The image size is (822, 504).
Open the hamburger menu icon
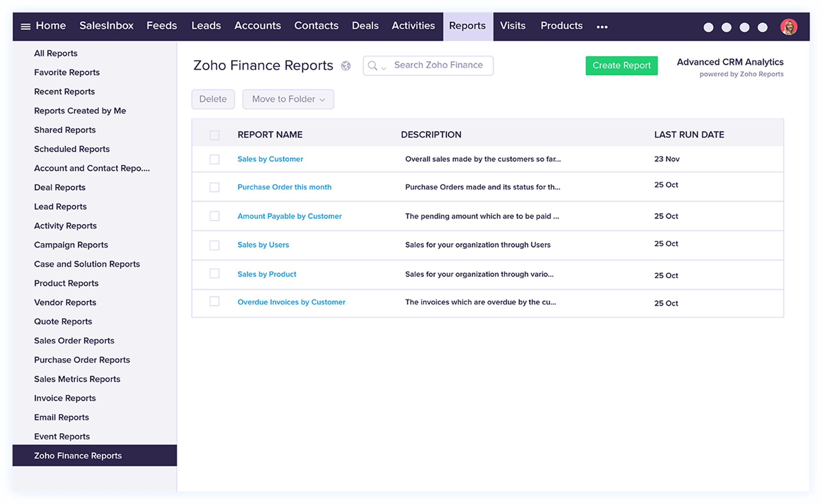coord(25,26)
